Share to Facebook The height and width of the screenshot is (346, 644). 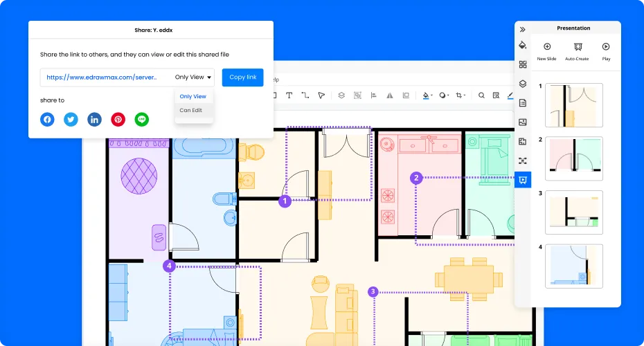pos(47,120)
